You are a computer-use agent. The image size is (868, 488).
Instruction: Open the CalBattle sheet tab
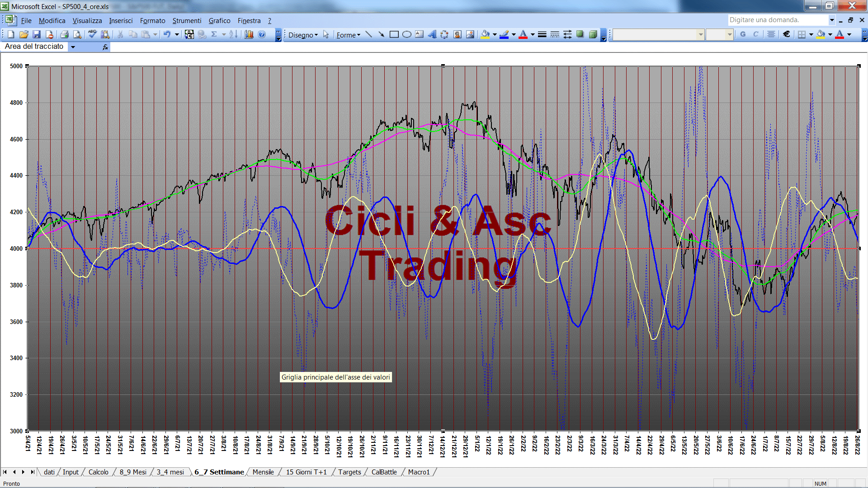pyautogui.click(x=384, y=472)
